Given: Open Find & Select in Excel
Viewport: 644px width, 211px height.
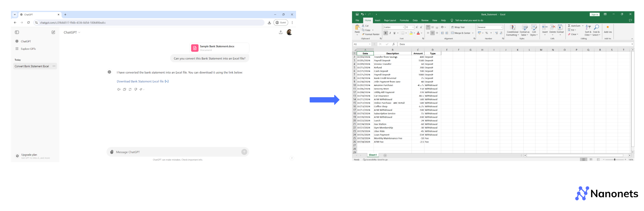Looking at the screenshot, I should point(596,30).
